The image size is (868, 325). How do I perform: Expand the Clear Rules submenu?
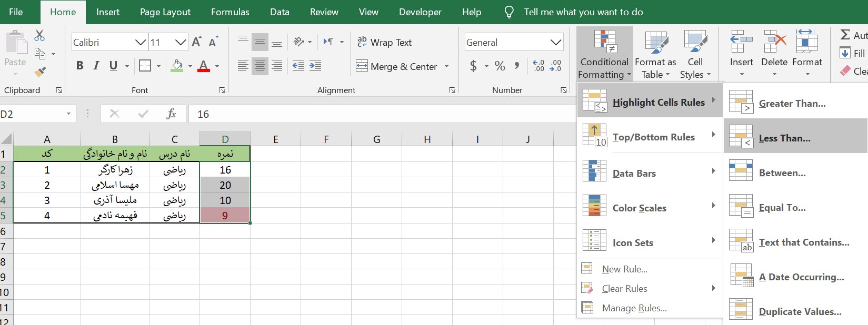click(x=650, y=288)
